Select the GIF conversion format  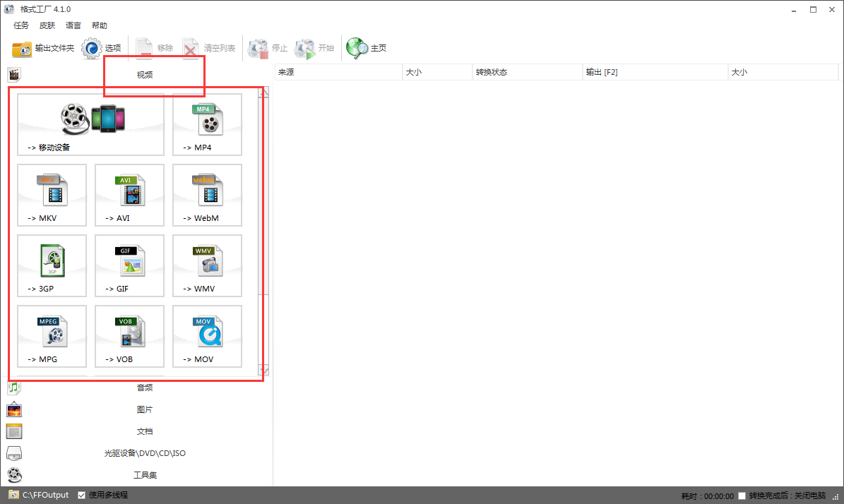[129, 265]
